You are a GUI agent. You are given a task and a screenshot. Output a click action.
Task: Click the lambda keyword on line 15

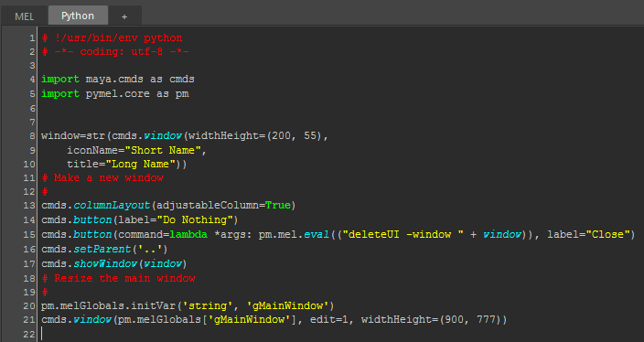click(x=188, y=234)
